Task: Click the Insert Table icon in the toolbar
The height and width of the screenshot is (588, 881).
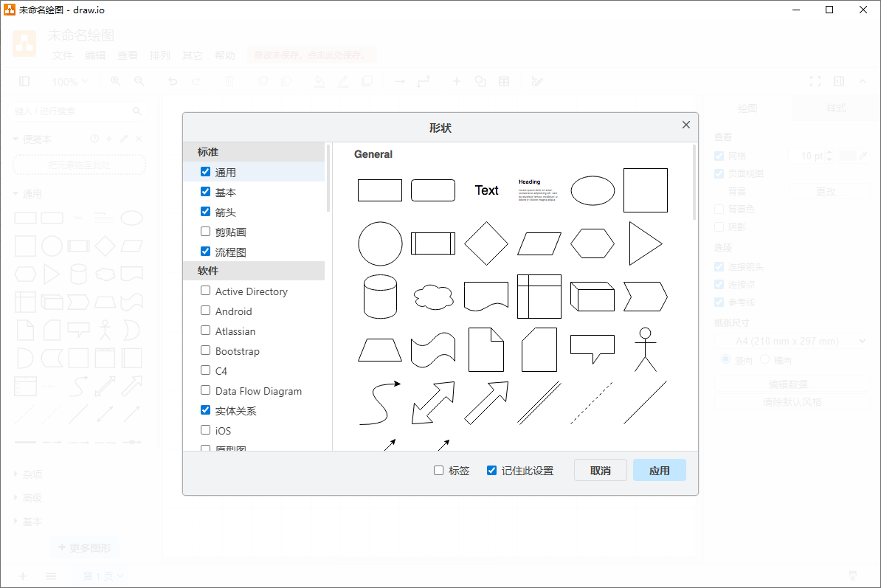Action: (x=503, y=81)
